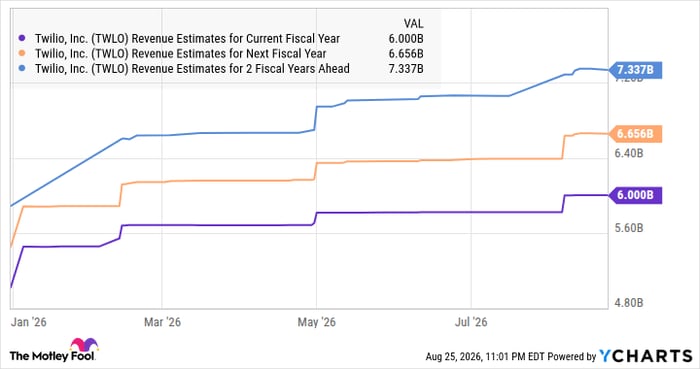
Task: Click the 4.80B y-axis label
Action: (629, 303)
